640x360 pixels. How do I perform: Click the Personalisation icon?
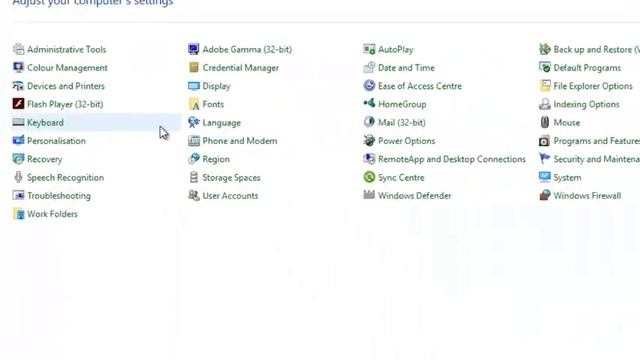pos(18,140)
